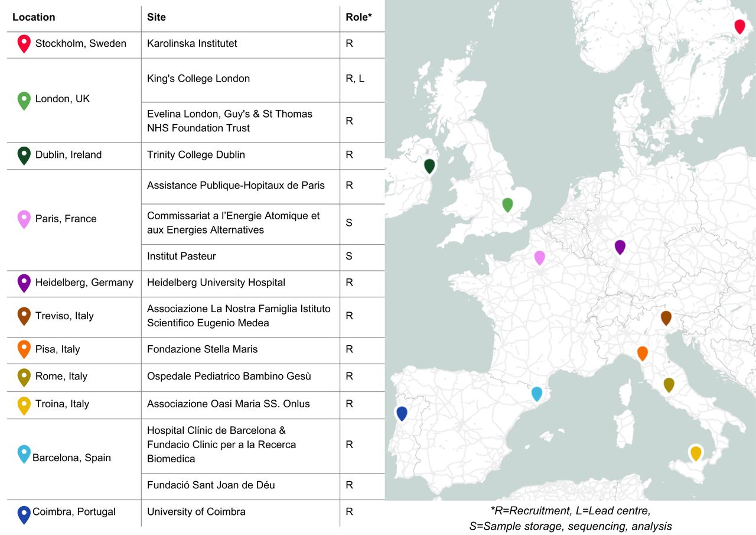The image size is (756, 535).
Task: Click the London, UK location text
Action: 63,99
